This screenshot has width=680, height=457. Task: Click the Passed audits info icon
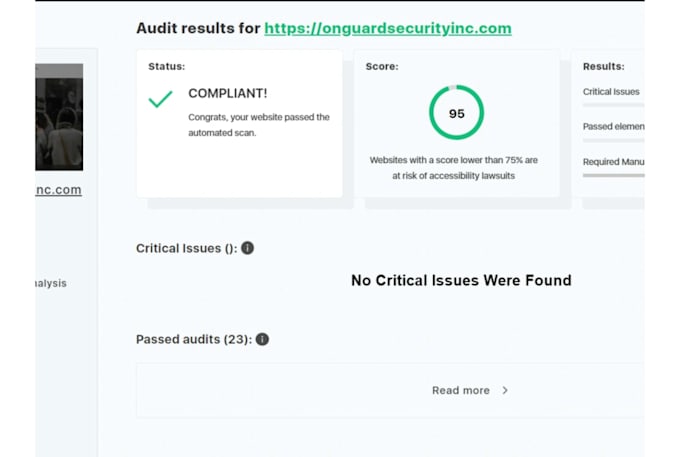coord(262,339)
